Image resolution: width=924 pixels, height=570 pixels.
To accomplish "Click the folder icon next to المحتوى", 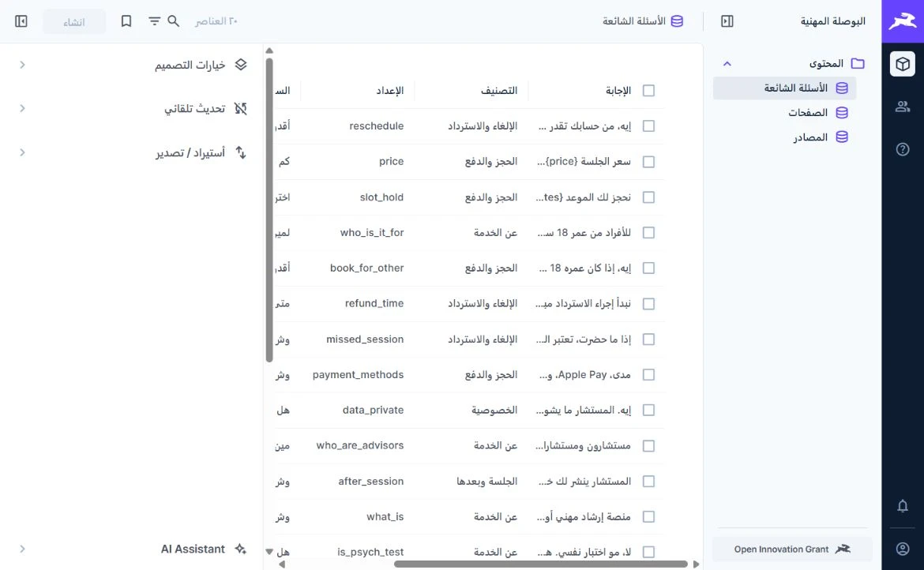I will tap(858, 64).
